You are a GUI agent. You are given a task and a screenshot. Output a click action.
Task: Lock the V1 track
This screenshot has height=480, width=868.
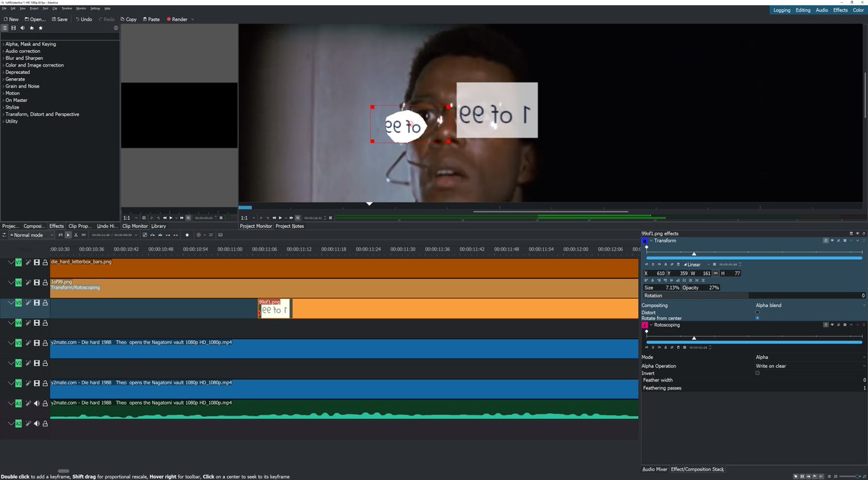[45, 383]
